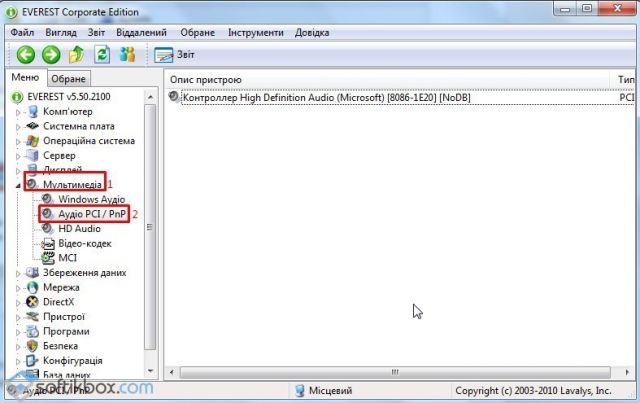The height and width of the screenshot is (403, 640).
Task: Click the Програми icon
Action: tap(33, 332)
